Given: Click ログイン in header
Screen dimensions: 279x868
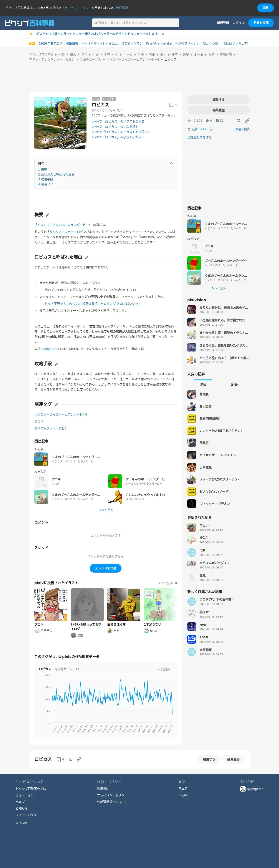Looking at the screenshot, I should 239,23.
